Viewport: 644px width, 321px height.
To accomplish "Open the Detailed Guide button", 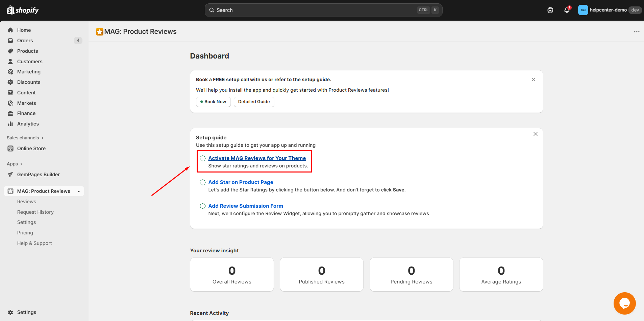I will [x=254, y=102].
